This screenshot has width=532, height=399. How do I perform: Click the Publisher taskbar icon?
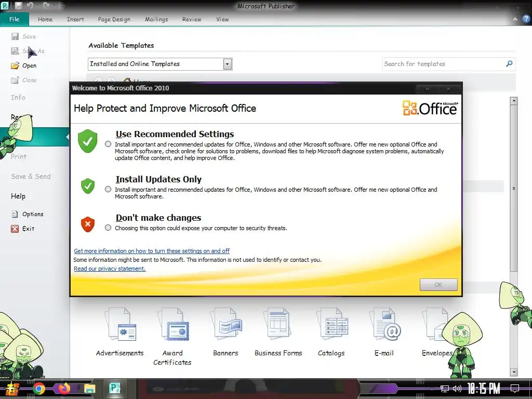click(115, 388)
